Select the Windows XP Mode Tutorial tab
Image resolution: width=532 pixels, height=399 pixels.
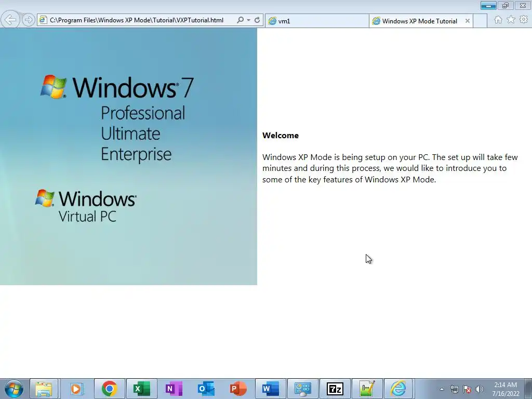click(421, 21)
